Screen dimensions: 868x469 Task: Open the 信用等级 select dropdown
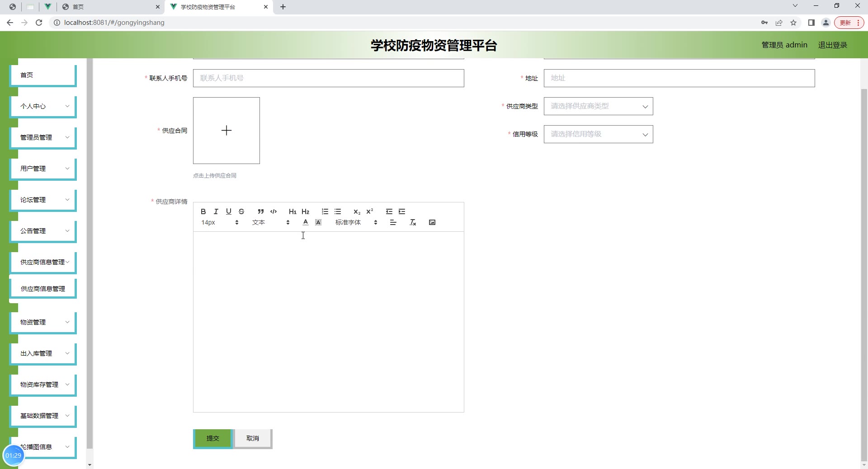click(x=598, y=134)
